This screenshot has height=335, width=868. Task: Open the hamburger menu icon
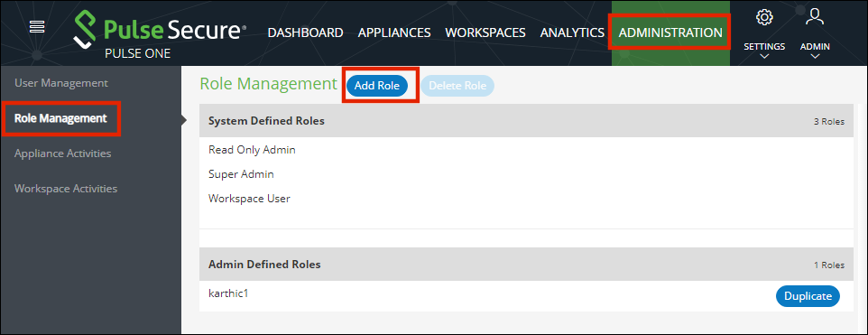(37, 26)
